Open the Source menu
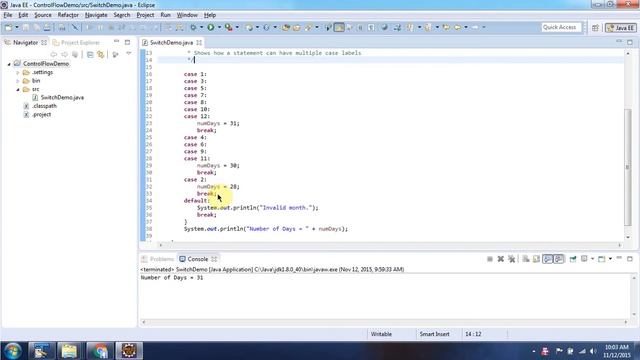The height and width of the screenshot is (360, 640). coord(43,15)
